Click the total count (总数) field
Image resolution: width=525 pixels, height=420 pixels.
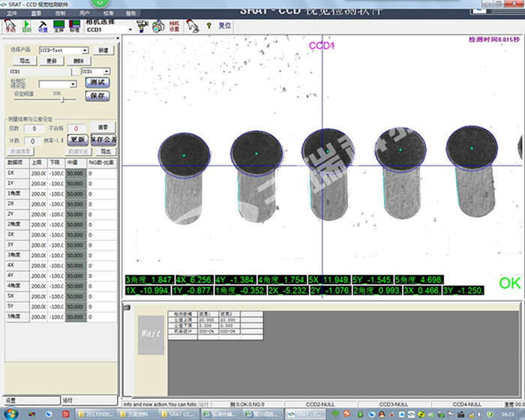(x=34, y=128)
